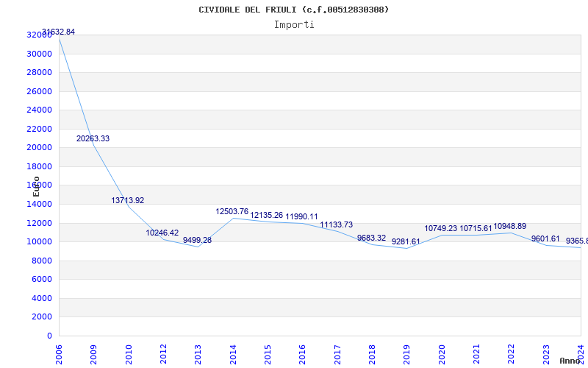Viewport: 588px width, 368px height.
Task: Select data label 9683.32
Action: [x=371, y=238]
